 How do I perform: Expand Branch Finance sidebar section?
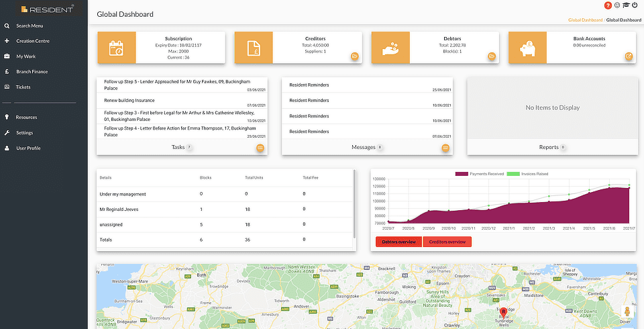coord(32,71)
